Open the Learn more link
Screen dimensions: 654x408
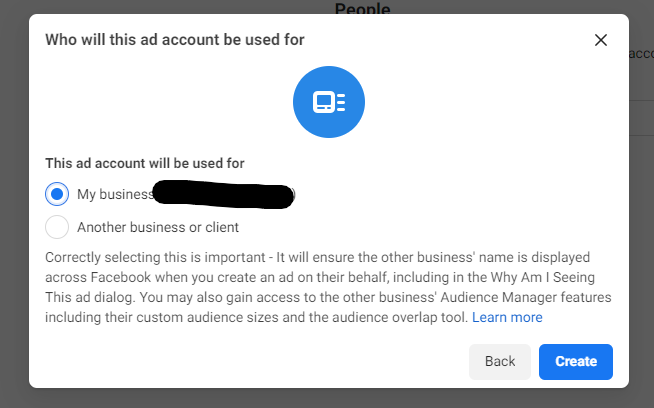click(507, 317)
